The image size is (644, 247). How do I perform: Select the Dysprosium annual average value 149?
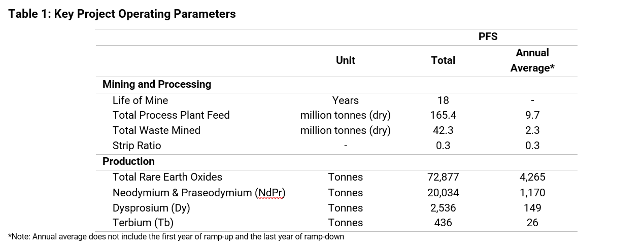point(532,208)
